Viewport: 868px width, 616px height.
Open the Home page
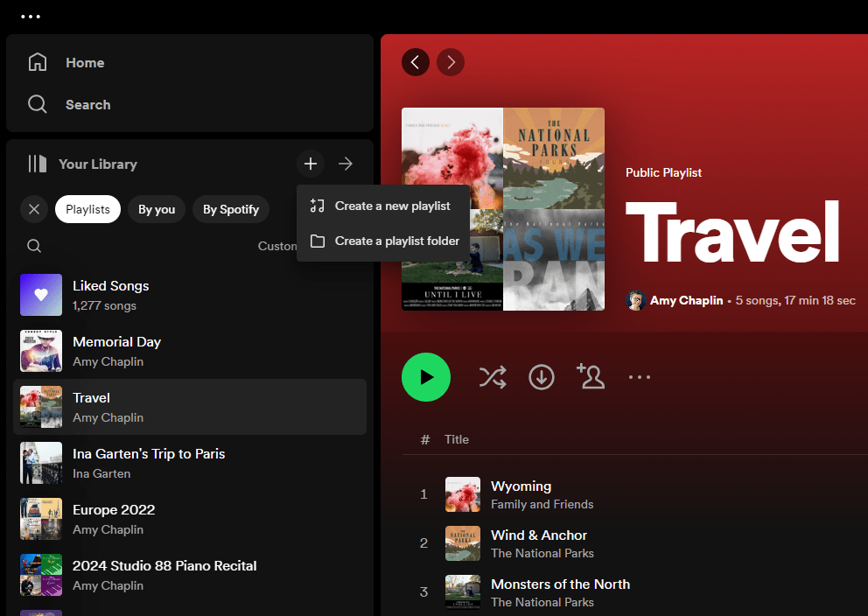pos(85,62)
